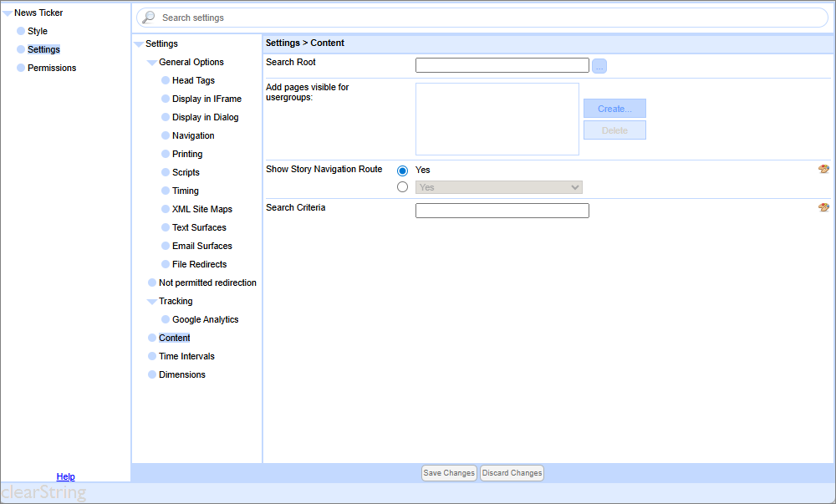Click bullet icon beside Head Tags
The image size is (836, 504).
tap(166, 80)
